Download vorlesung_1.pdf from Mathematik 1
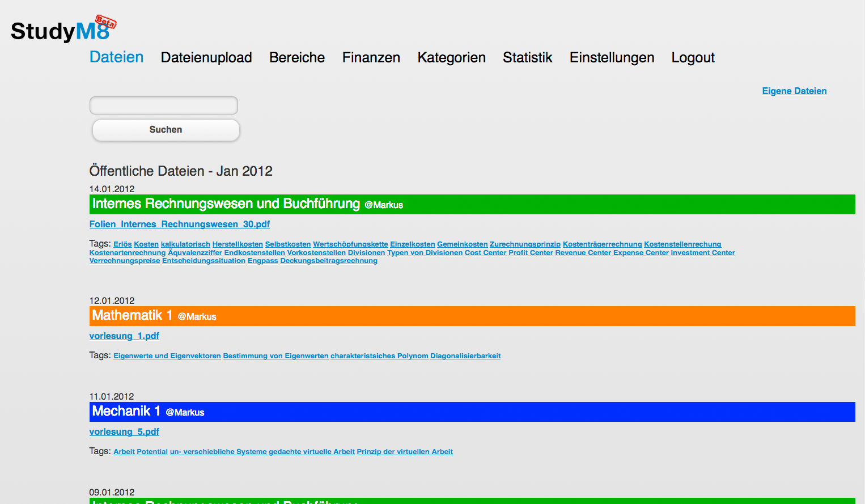This screenshot has width=865, height=504. (124, 336)
